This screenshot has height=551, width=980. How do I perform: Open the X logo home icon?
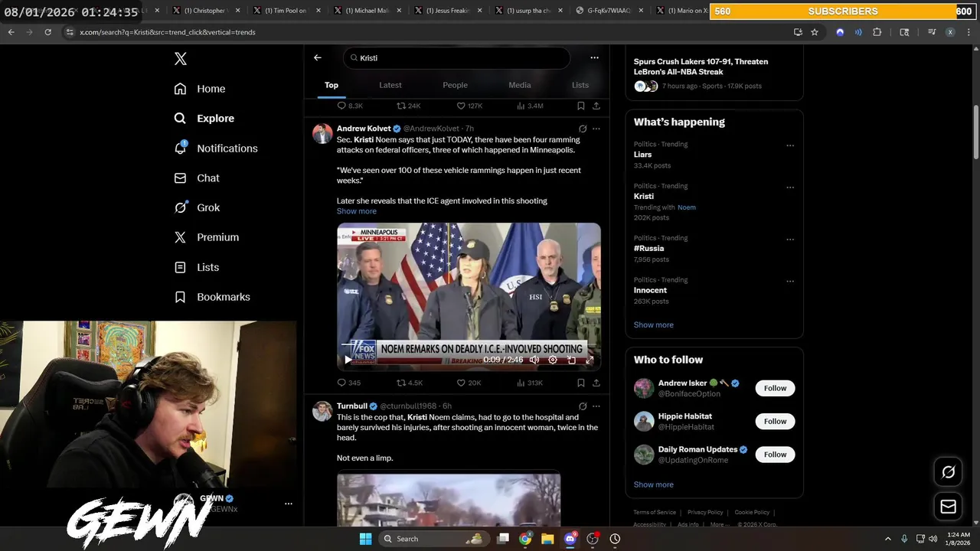(180, 59)
